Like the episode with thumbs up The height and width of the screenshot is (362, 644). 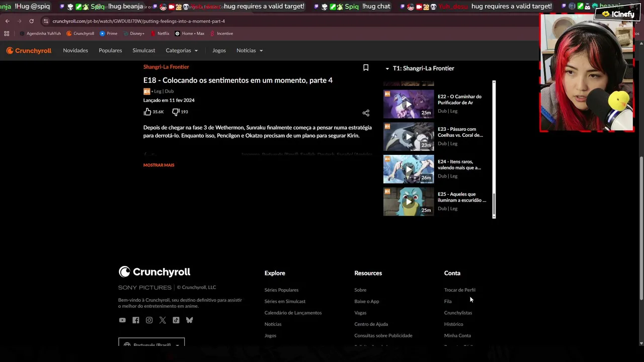pos(147,112)
